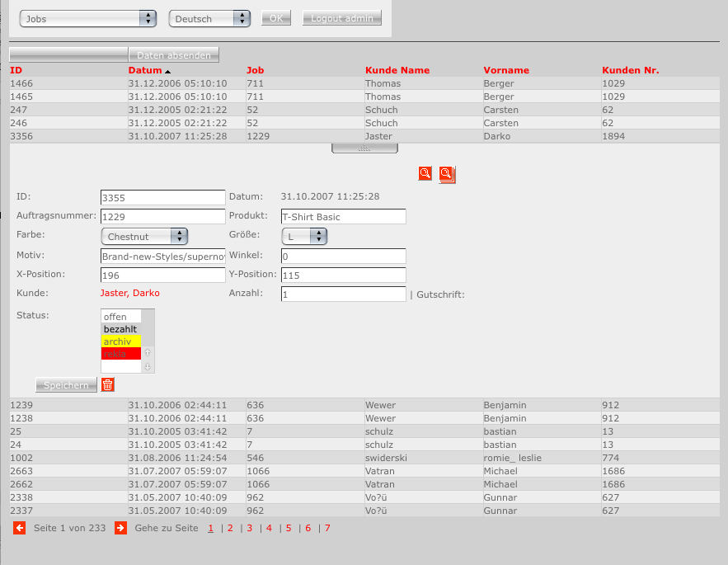Select yellow archiv status option

120,341
